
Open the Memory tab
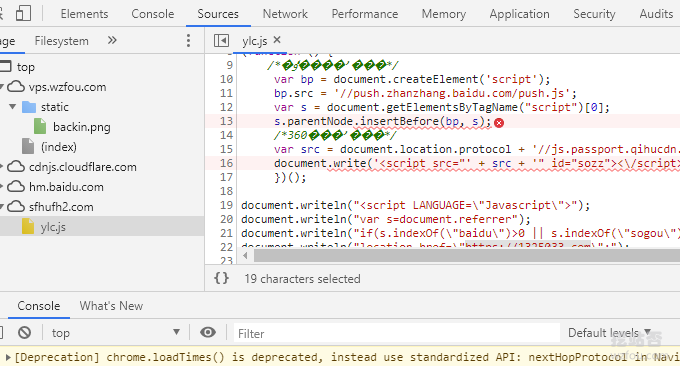coord(444,14)
